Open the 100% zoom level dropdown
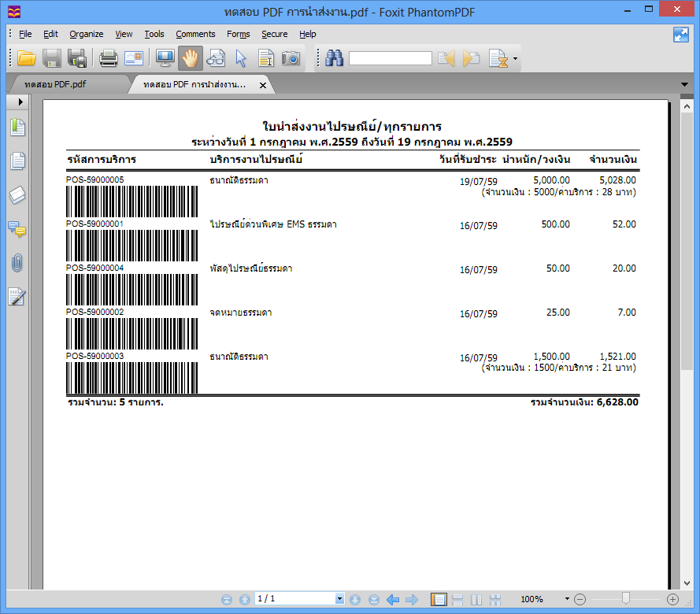This screenshot has width=700, height=614. (x=567, y=599)
